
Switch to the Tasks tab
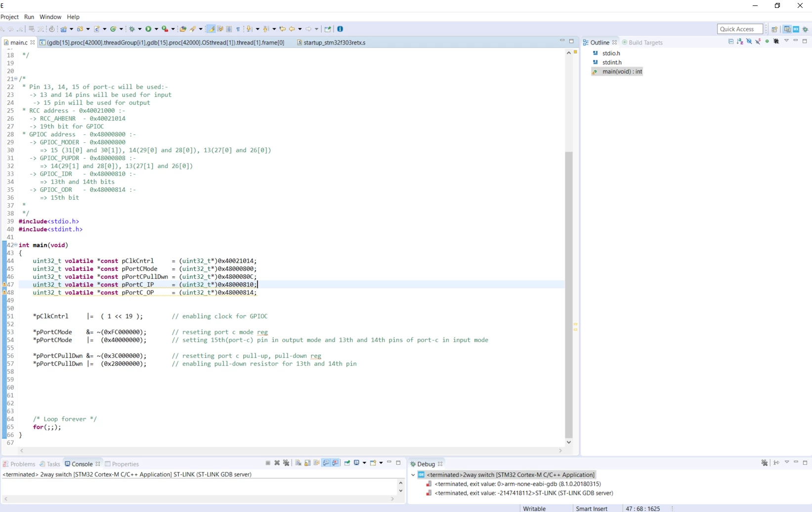click(x=50, y=464)
